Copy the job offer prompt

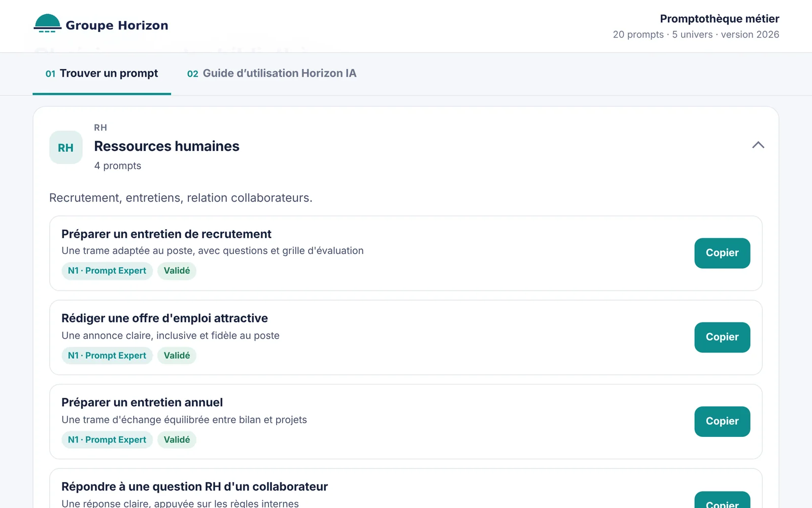722,337
